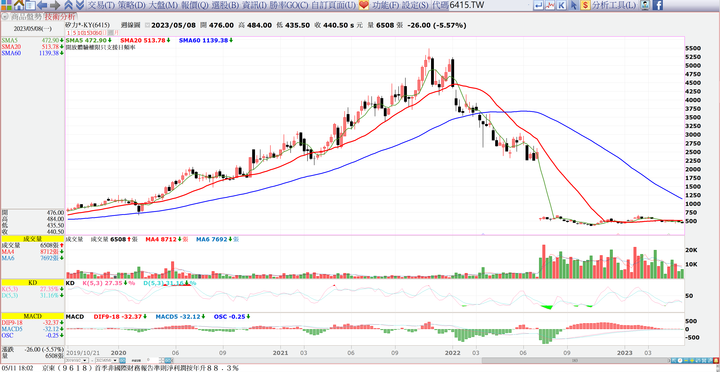Click the 2023/05/08(一) date label
Screen dimensions: 720x372
[x=32, y=29]
